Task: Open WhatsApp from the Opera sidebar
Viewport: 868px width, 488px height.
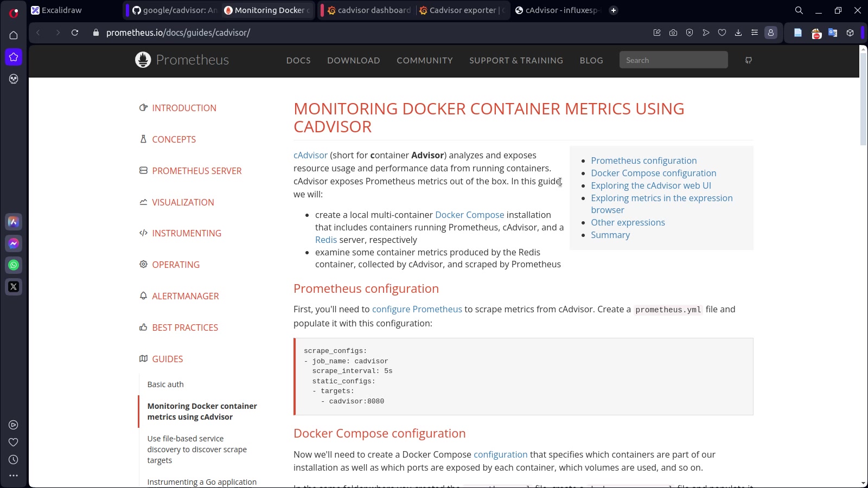Action: pyautogui.click(x=14, y=265)
